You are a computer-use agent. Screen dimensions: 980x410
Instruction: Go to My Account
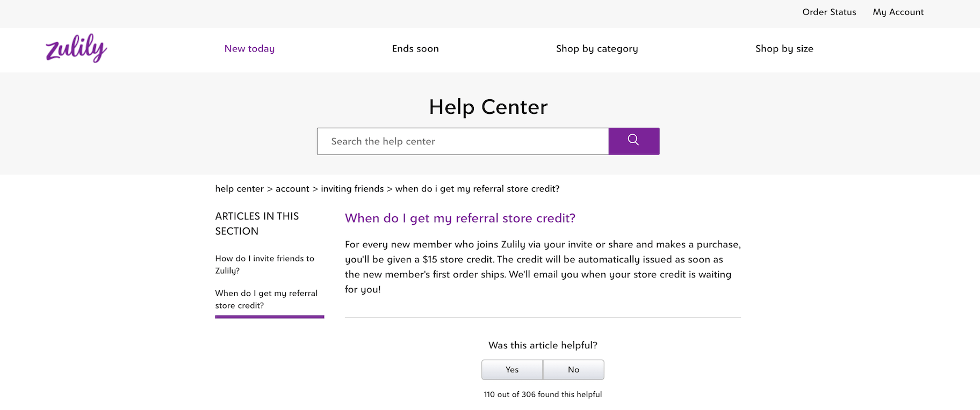pos(898,12)
